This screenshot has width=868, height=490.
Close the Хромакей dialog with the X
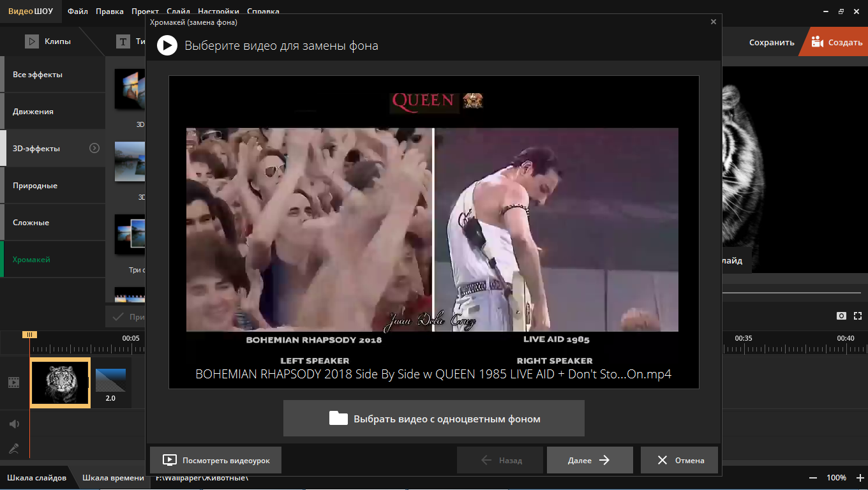[x=714, y=22]
